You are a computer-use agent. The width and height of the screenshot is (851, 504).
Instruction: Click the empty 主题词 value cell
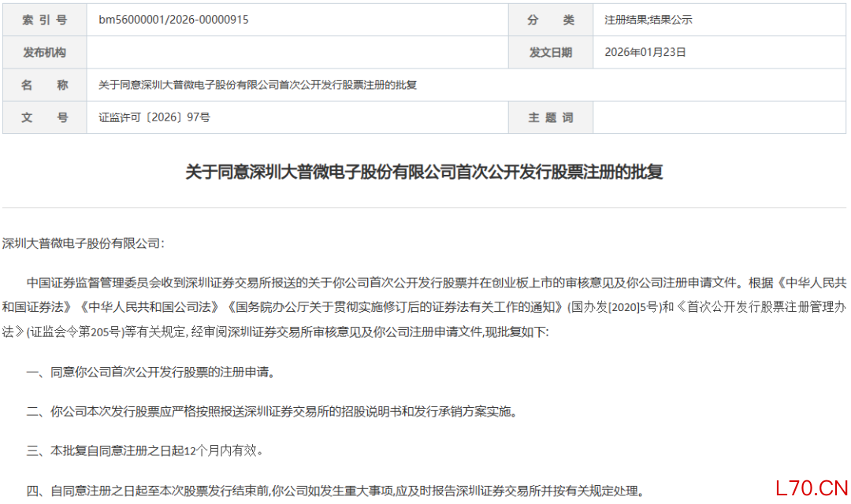(x=719, y=117)
